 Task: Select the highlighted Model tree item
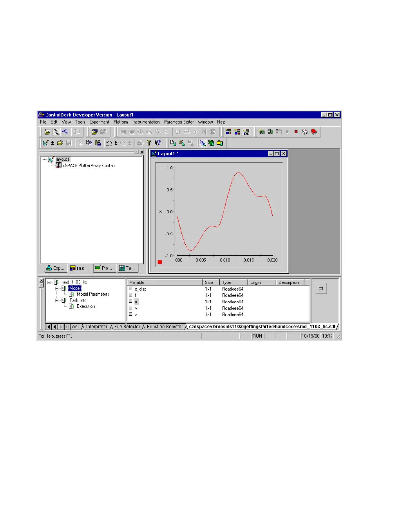(x=75, y=288)
